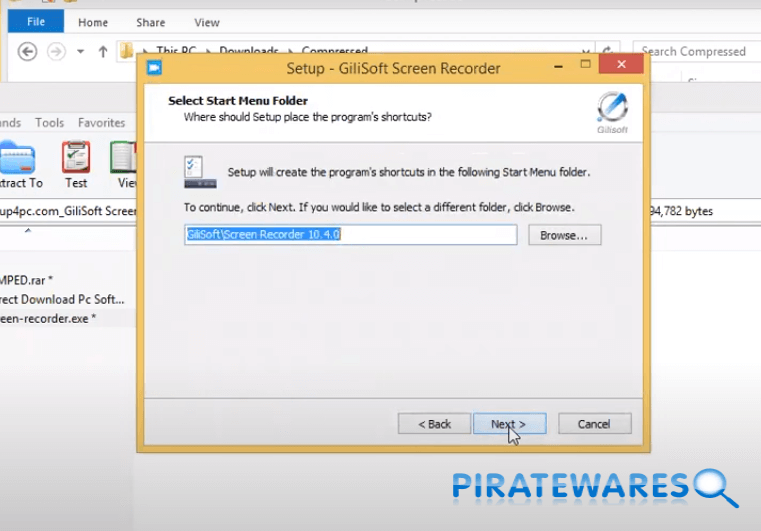Open the View ribbon tab
This screenshot has height=531, width=761.
[x=207, y=22]
